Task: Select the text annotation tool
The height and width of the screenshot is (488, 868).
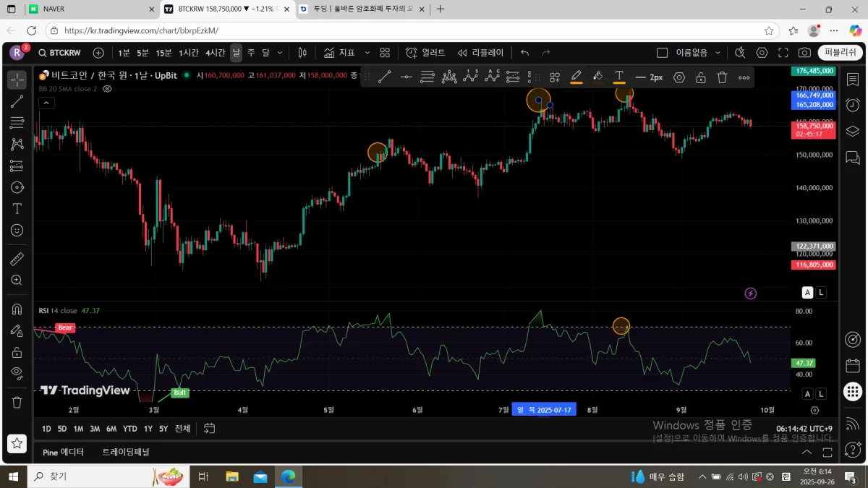Action: [x=17, y=208]
